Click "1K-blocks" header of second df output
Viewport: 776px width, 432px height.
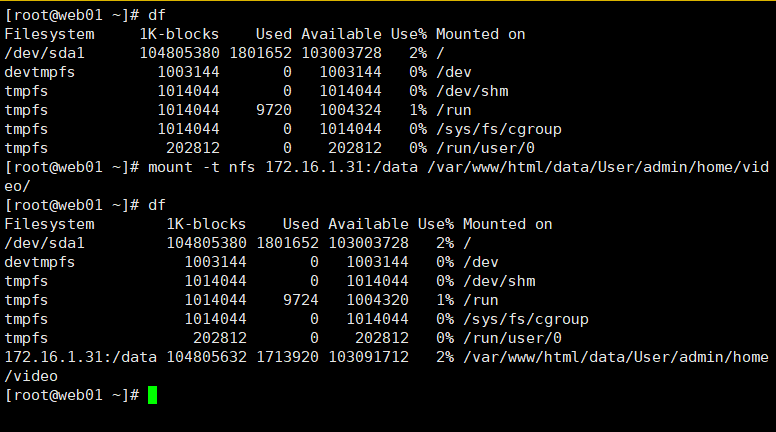206,224
